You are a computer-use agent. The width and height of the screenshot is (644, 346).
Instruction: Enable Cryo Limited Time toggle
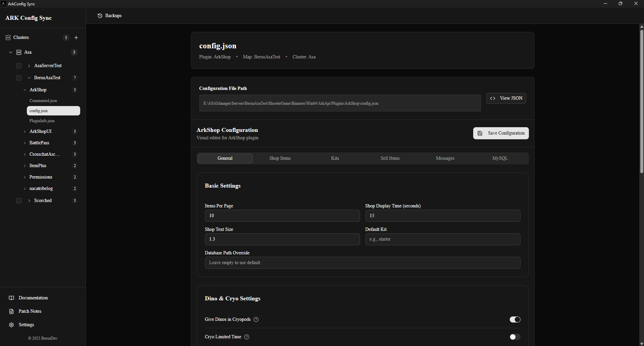[x=515, y=337]
